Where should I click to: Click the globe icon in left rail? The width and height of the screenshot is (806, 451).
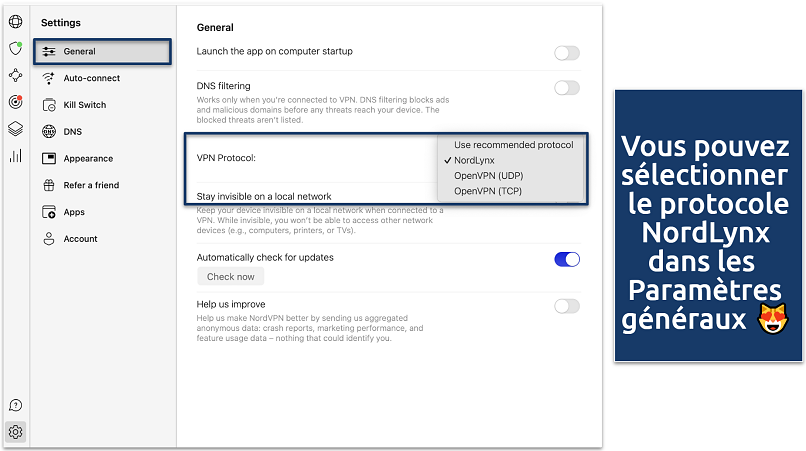point(15,21)
